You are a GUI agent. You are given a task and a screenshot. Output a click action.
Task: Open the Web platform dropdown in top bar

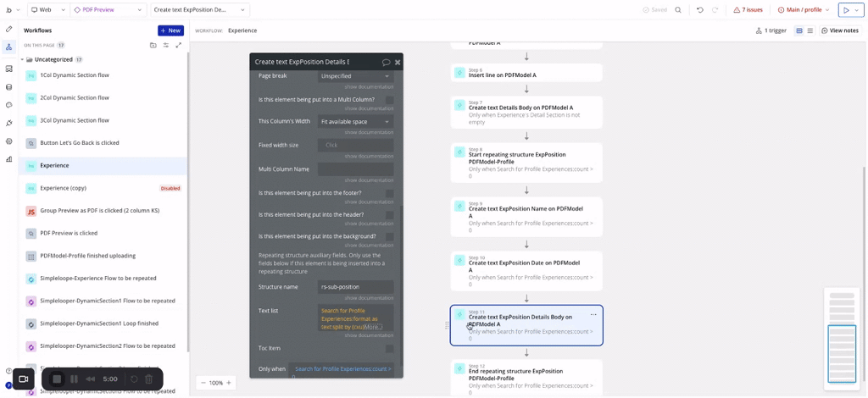(48, 10)
